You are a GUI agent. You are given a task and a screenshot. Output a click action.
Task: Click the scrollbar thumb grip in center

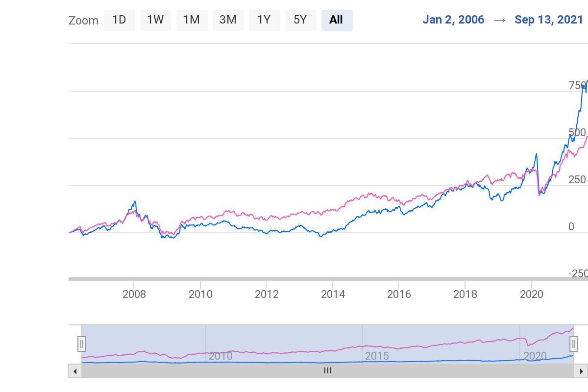point(328,371)
